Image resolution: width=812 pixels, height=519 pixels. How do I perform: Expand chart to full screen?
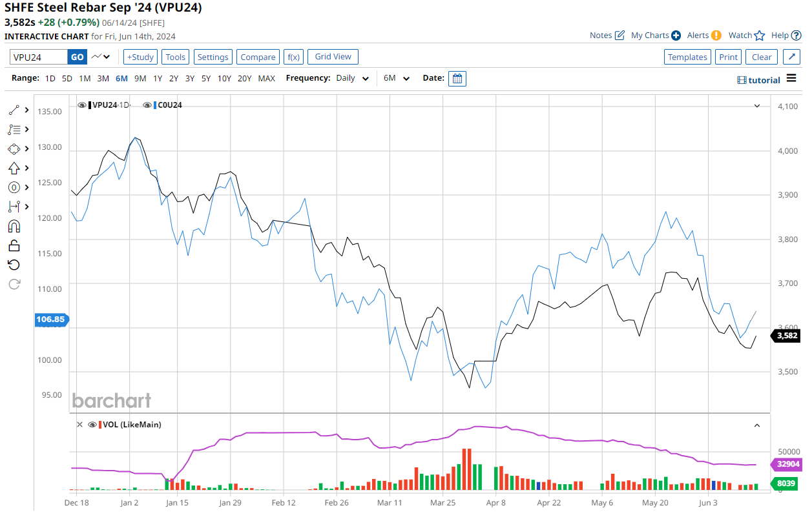[791, 57]
